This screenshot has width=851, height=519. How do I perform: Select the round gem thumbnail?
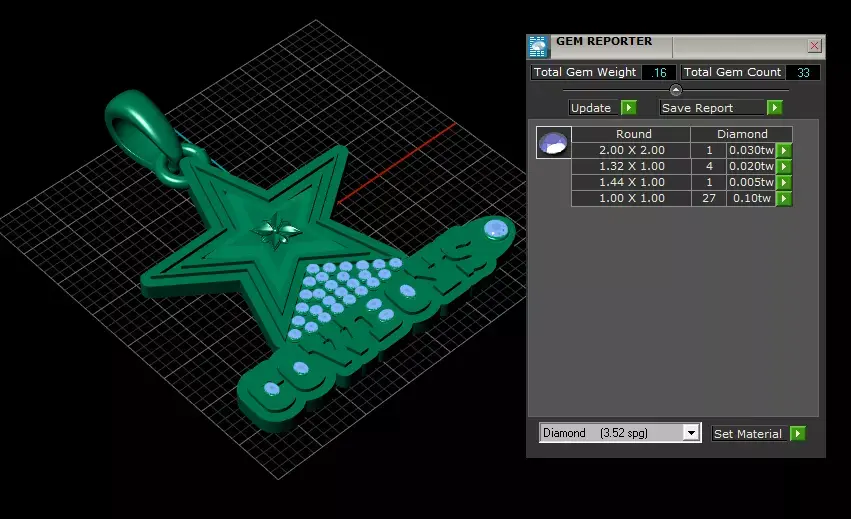click(553, 143)
